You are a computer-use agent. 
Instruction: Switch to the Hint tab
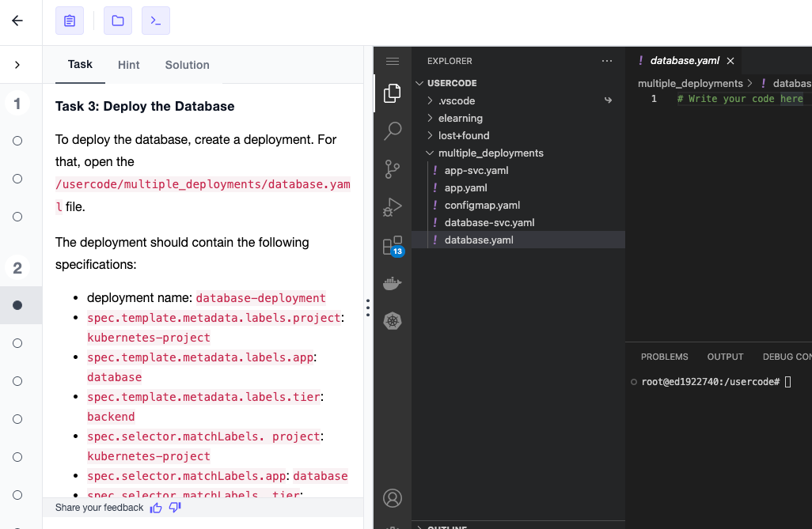pos(128,65)
